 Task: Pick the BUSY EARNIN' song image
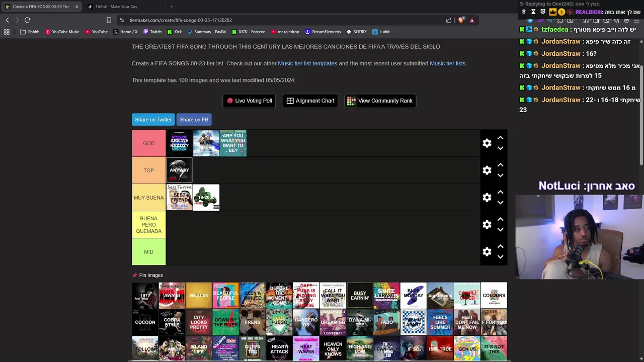pos(360,295)
